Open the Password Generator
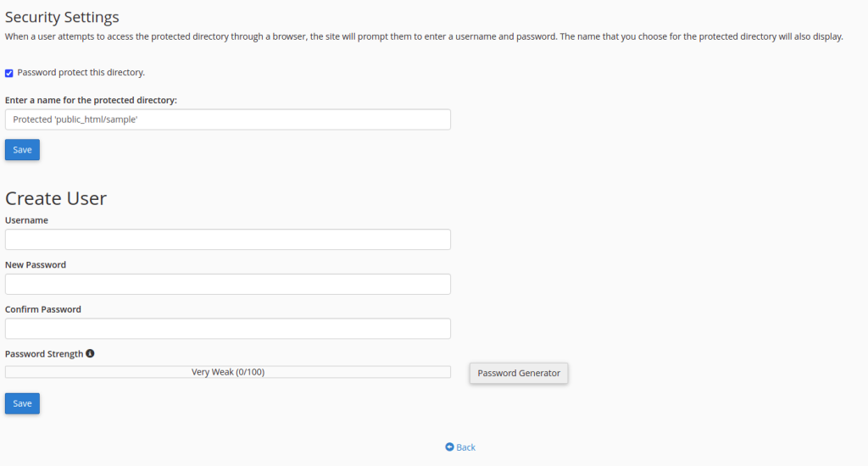Image resolution: width=868 pixels, height=466 pixels. pyautogui.click(x=519, y=373)
